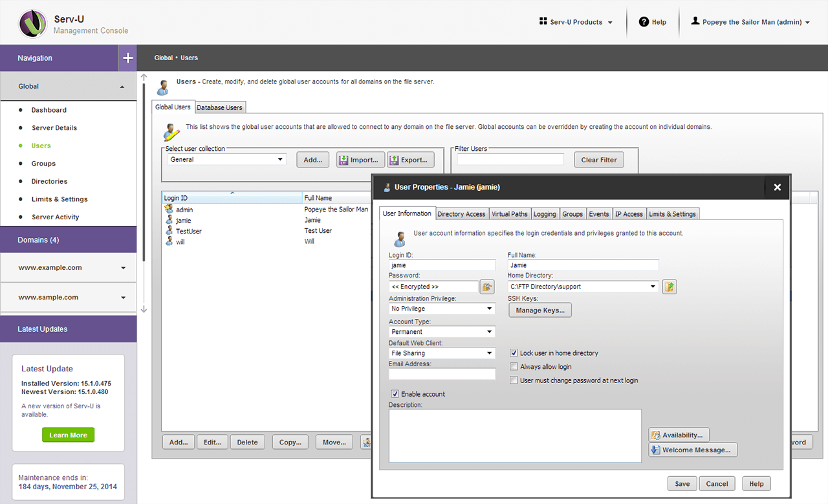Click the password key icon button
The image size is (828, 504).
pos(486,287)
